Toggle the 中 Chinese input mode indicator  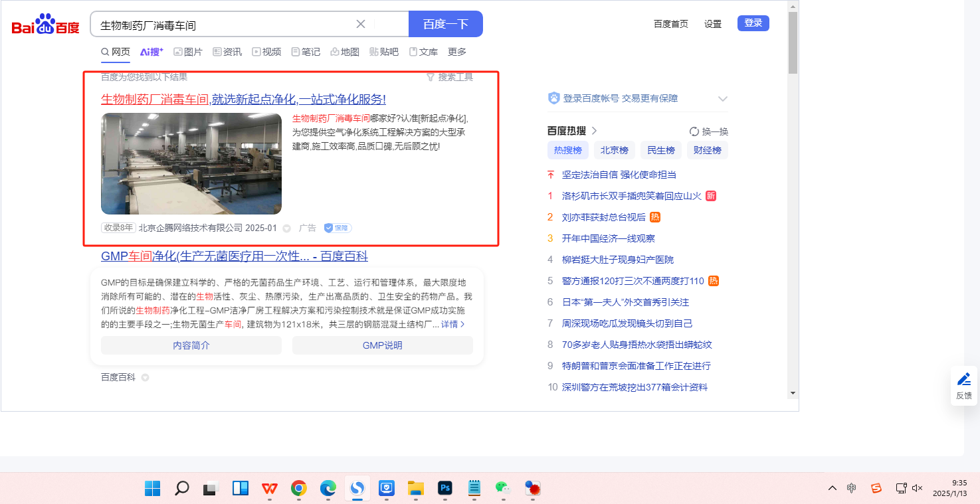(852, 488)
